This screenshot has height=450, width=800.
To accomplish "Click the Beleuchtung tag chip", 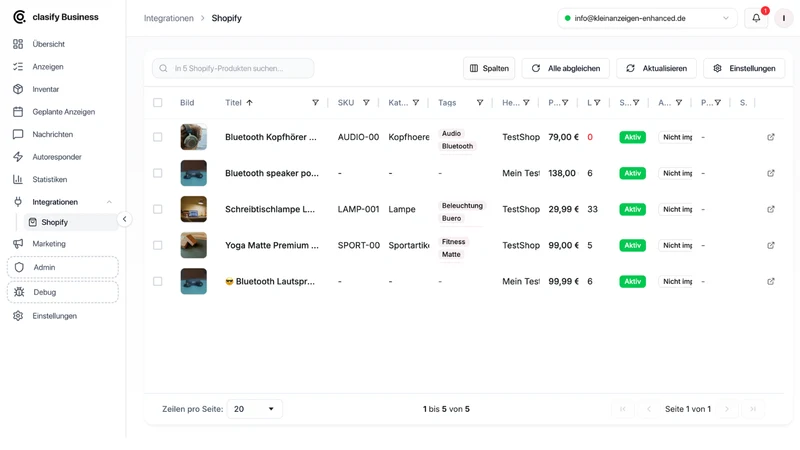I will pyautogui.click(x=462, y=206).
